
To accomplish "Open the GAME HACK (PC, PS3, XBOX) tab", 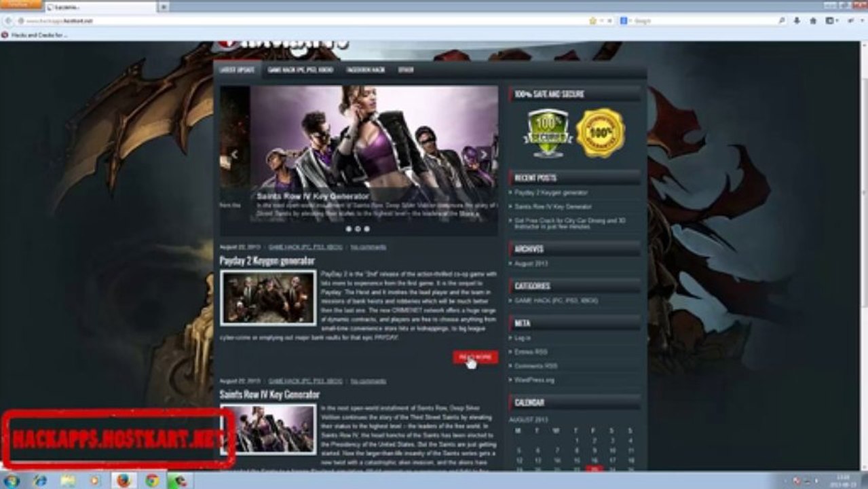I will click(301, 70).
